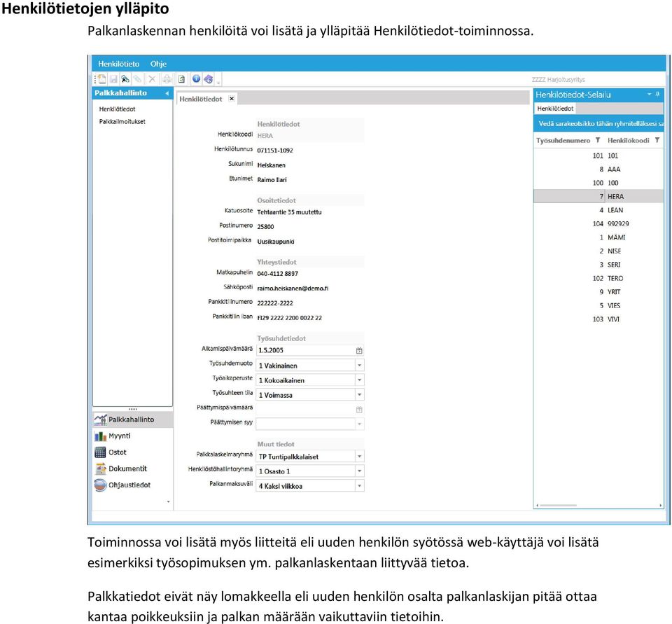The image size is (672, 624).
Task: Open the Ostot module
Action: 133,452
